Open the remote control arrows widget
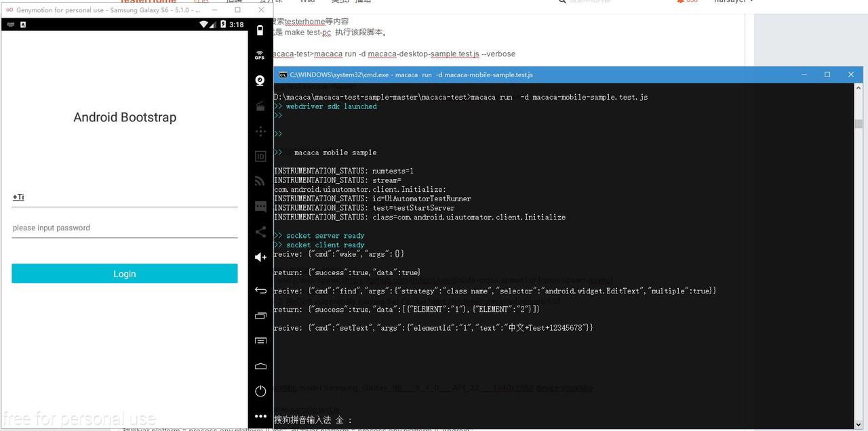 pyautogui.click(x=260, y=131)
